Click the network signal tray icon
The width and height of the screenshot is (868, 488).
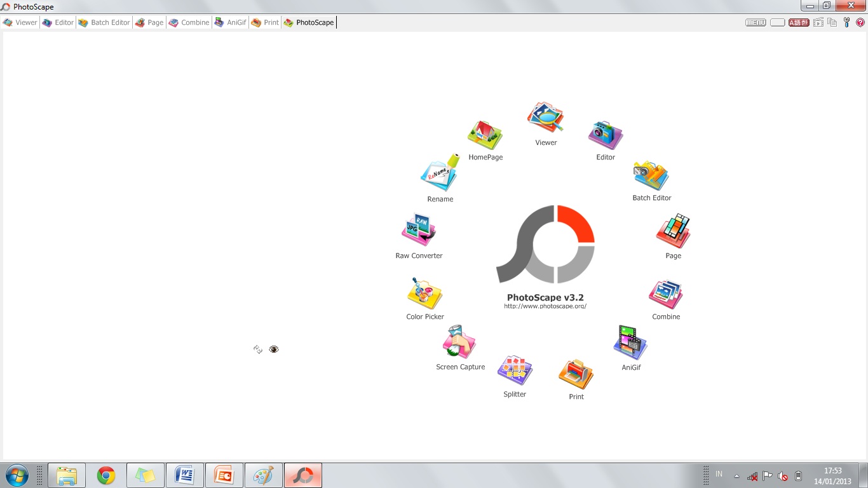tap(752, 476)
